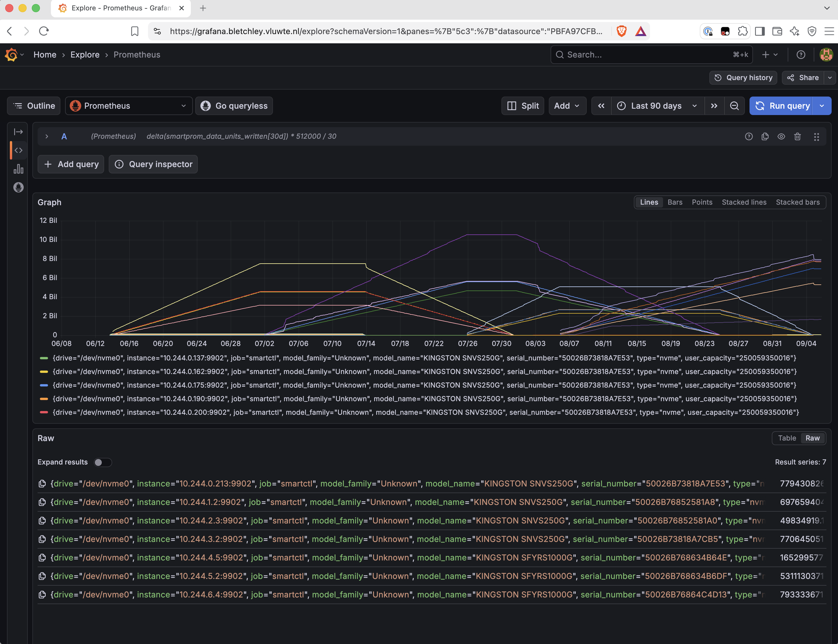Click the collapse sidebar arrow icon
This screenshot has height=644, width=838.
[x=19, y=132]
